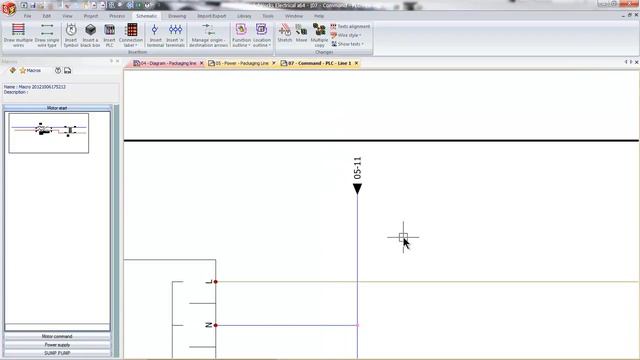The height and width of the screenshot is (360, 640).
Task: Open the File menu
Action: (x=27, y=16)
